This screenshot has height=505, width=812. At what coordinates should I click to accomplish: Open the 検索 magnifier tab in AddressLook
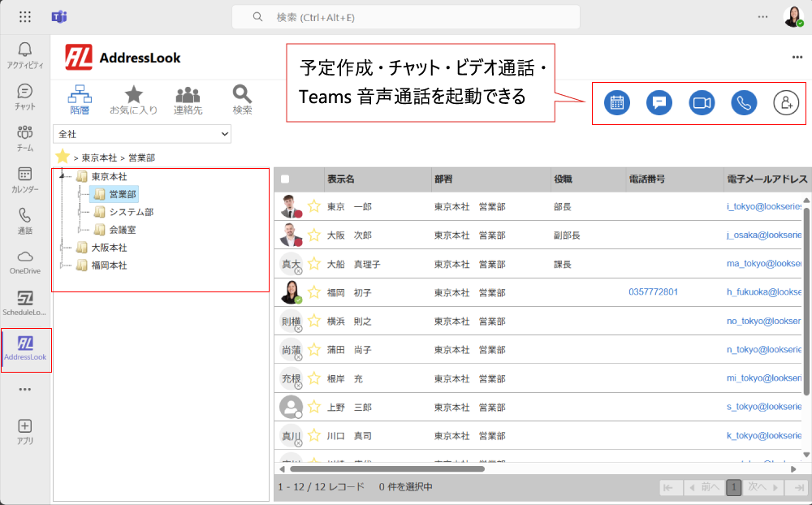point(242,99)
